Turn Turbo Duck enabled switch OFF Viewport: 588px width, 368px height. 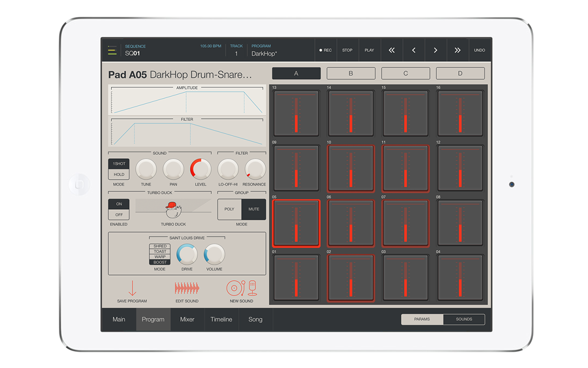pyautogui.click(x=119, y=214)
